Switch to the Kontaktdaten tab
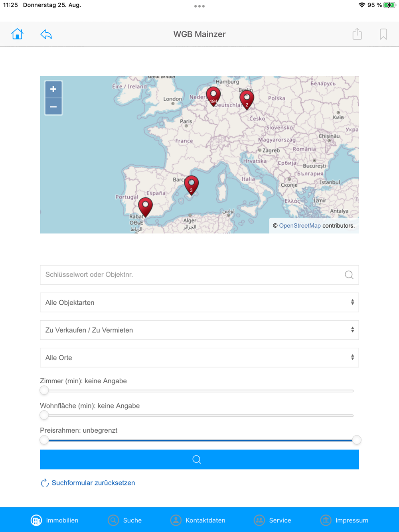Image resolution: width=399 pixels, height=532 pixels. (x=198, y=520)
